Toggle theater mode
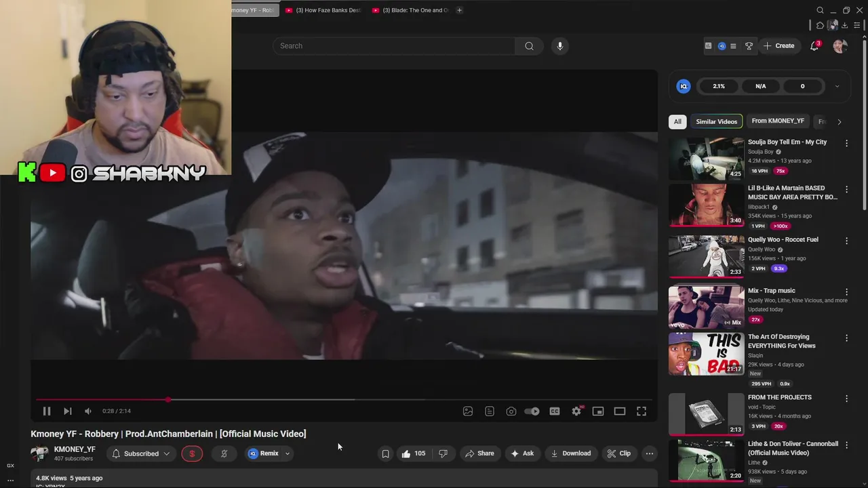 (x=620, y=411)
